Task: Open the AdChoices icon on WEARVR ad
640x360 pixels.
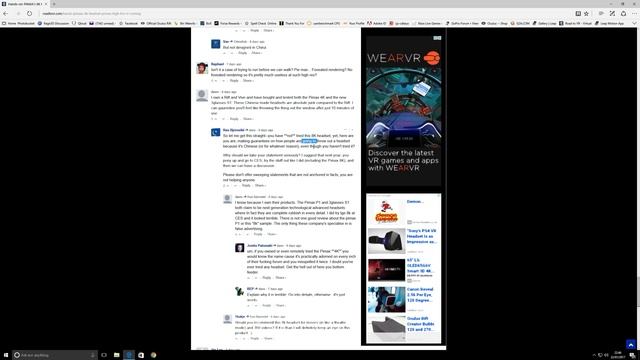Action: click(x=437, y=38)
